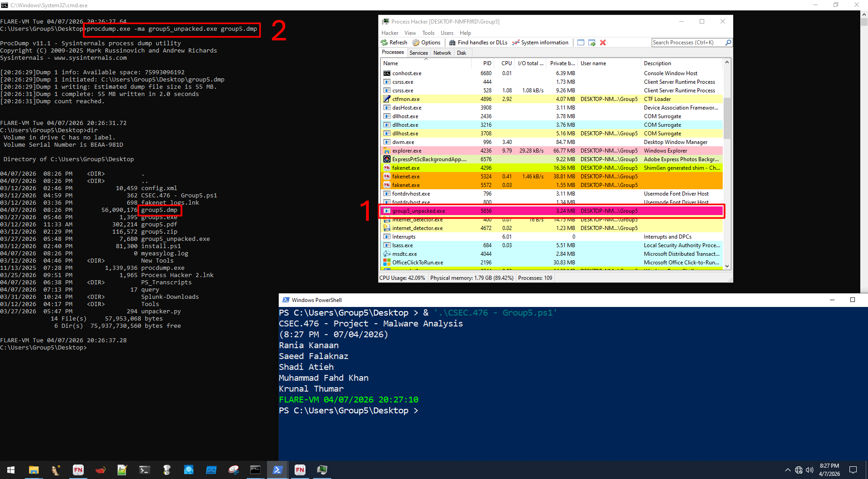Viewport: 868px width, 479px height.
Task: Click the Process Hacker taskbar icon
Action: coord(322,470)
